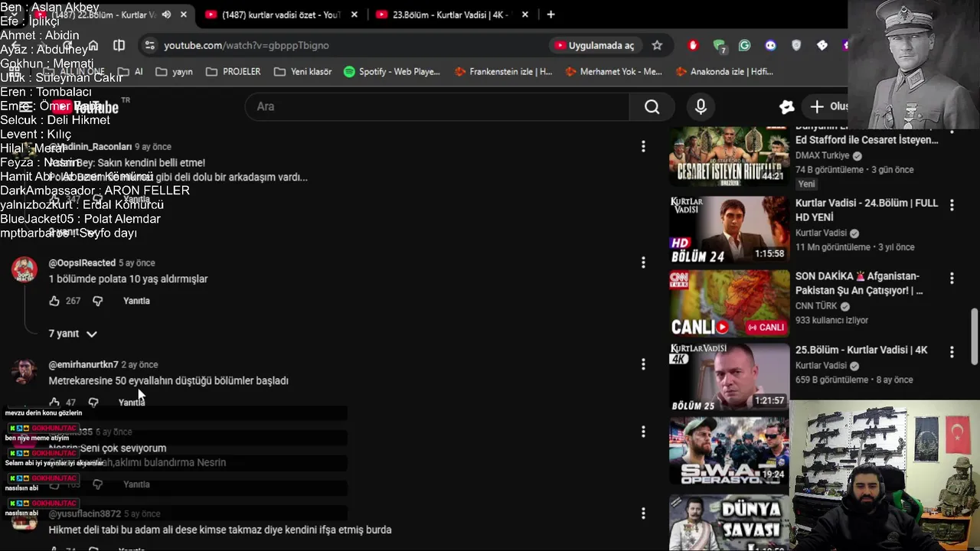The width and height of the screenshot is (980, 551).
Task: Open 25.Bölüm Kurtlar Vadisi 4K title
Action: [x=861, y=350]
